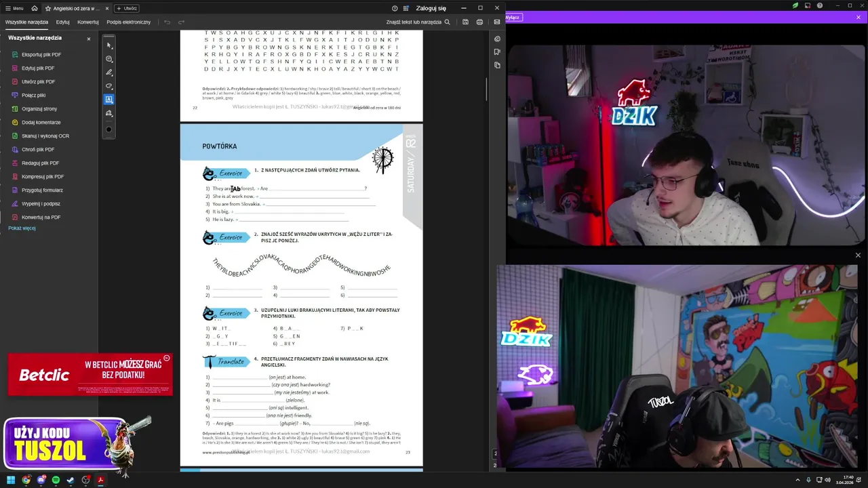Screen dimensions: 868x488
Task: Star the Angielski od zera document tab
Action: [x=48, y=8]
